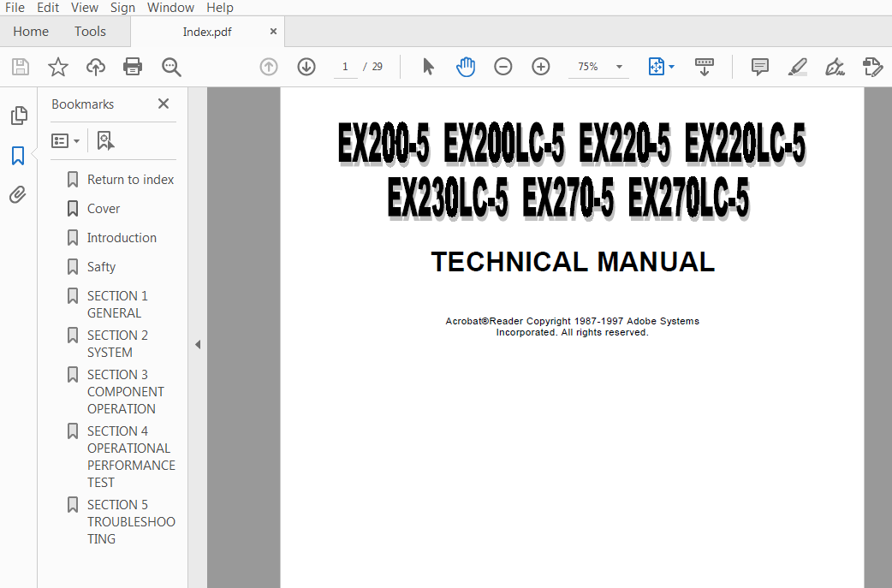Open the Safty bookmark
This screenshot has width=892, height=588.
click(x=101, y=267)
